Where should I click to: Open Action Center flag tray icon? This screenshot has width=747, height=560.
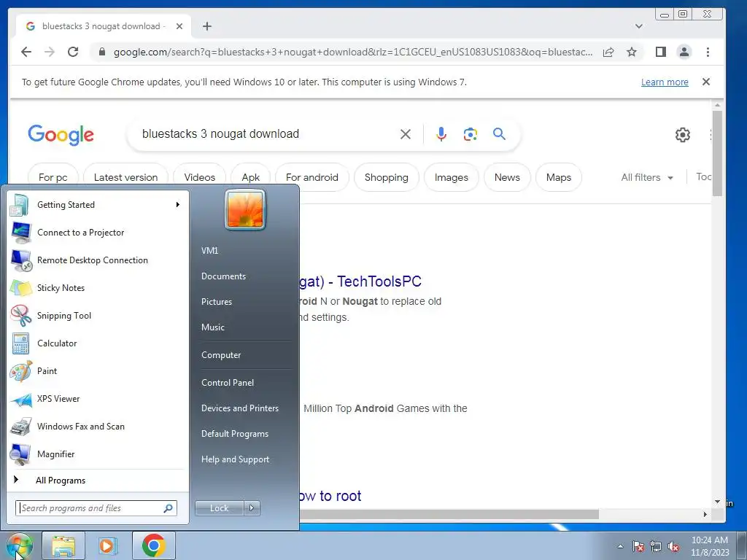pos(638,547)
